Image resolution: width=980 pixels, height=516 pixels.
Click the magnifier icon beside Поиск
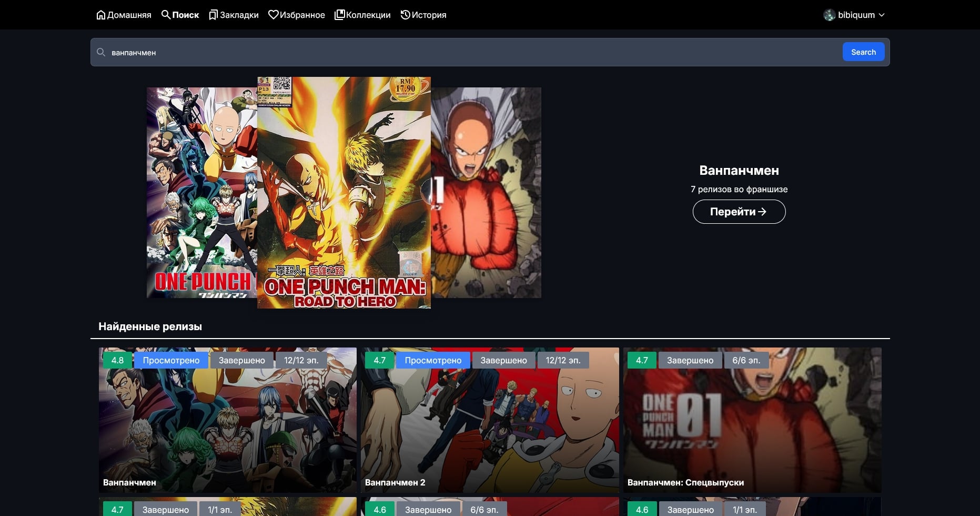166,15
